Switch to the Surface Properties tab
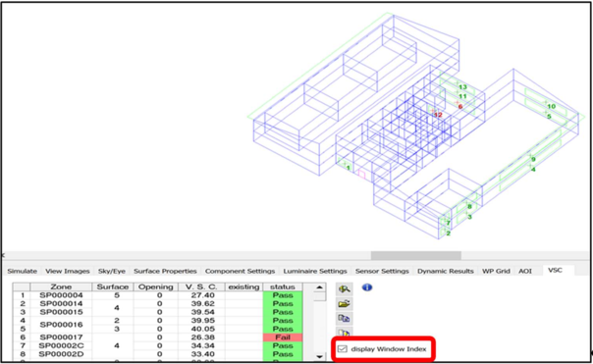This screenshot has width=593, height=364. (165, 271)
